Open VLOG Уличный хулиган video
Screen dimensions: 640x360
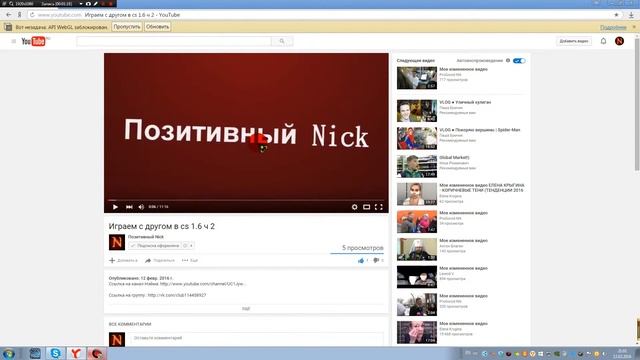coord(465,102)
